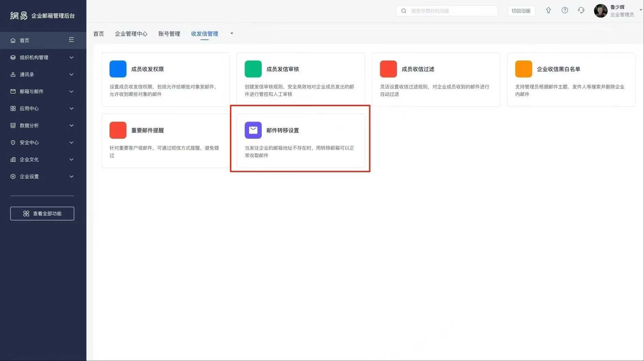This screenshot has width=644, height=361.
Task: Click the purple 邮件转移设置 mail icon
Action: pyautogui.click(x=253, y=130)
